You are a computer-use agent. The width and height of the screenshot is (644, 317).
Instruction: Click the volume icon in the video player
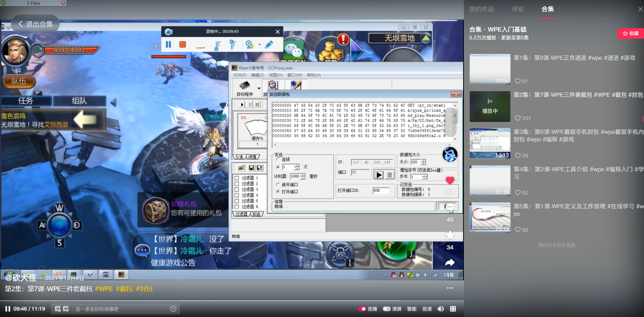[441, 309]
